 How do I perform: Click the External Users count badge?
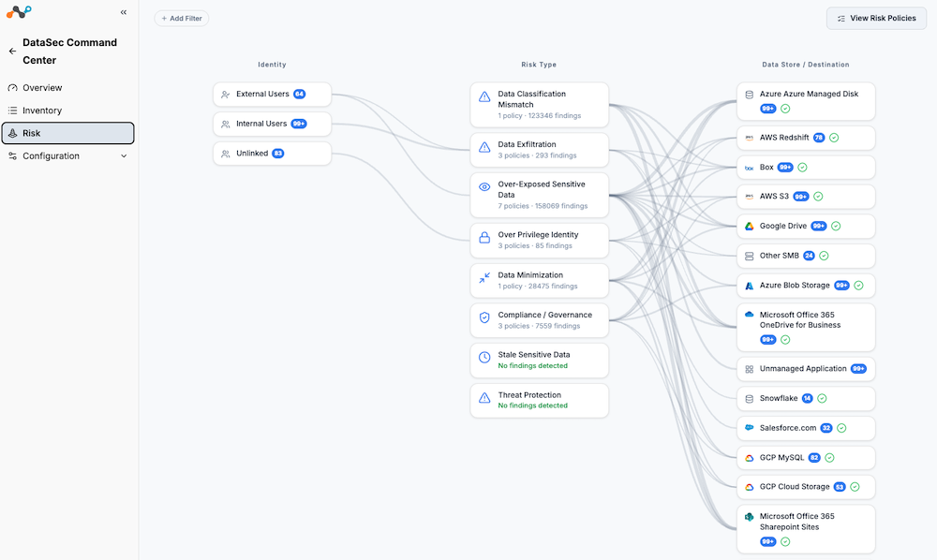click(300, 95)
